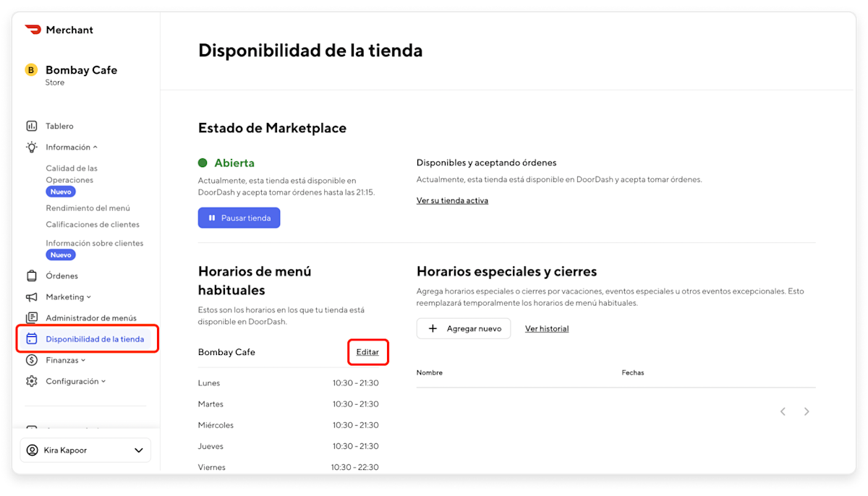Expand the Configuración submenu chevron
This screenshot has width=868, height=496.
coord(103,381)
